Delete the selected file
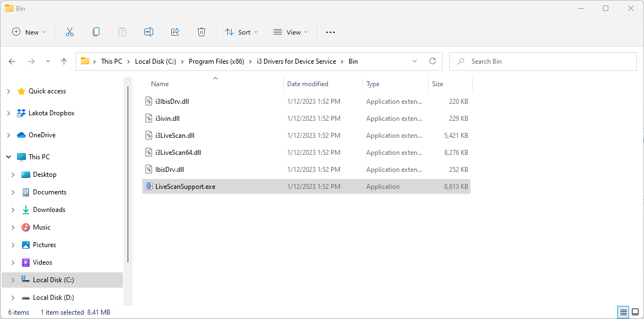644x319 pixels. click(201, 32)
